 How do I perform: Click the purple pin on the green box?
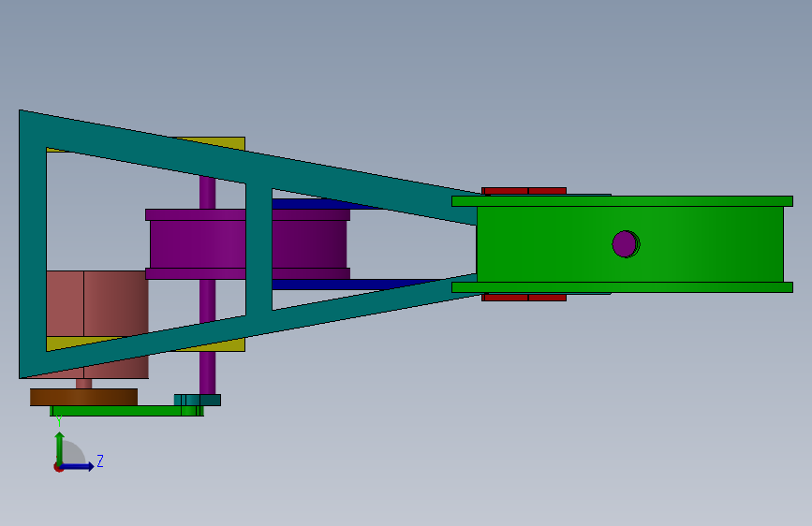click(626, 244)
